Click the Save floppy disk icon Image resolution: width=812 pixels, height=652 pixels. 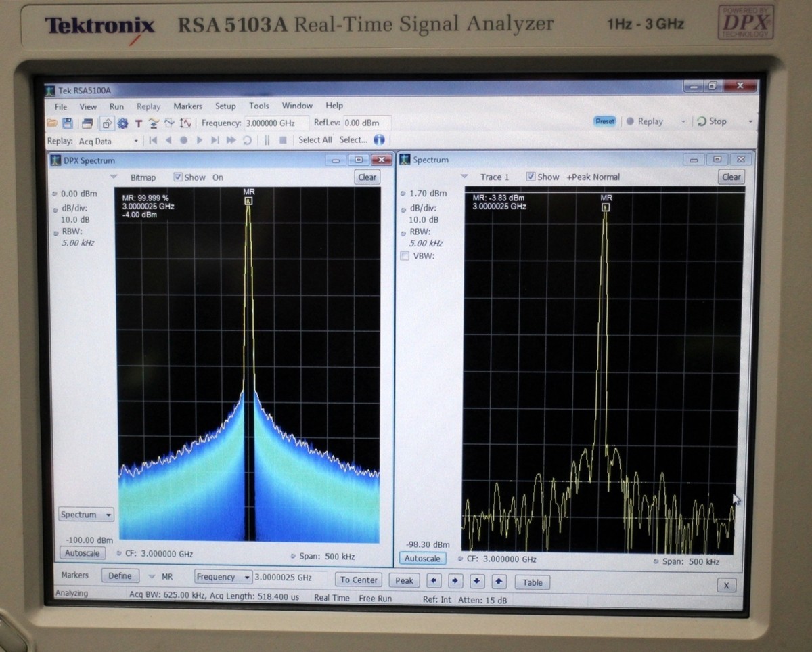pyautogui.click(x=68, y=123)
